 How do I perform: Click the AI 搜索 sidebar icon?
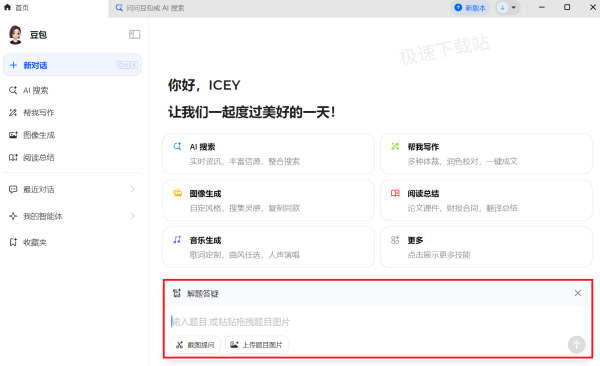[x=13, y=90]
